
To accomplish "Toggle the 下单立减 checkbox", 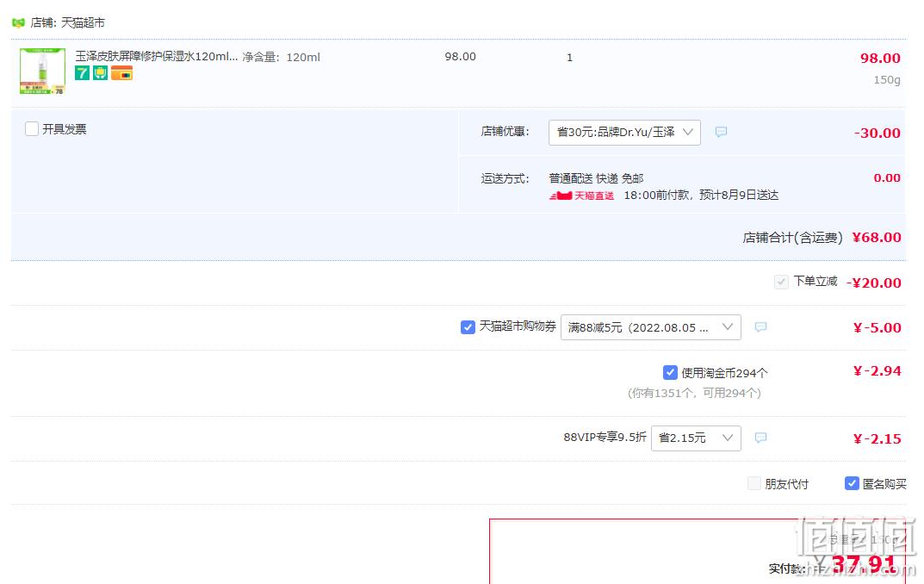I will [781, 282].
